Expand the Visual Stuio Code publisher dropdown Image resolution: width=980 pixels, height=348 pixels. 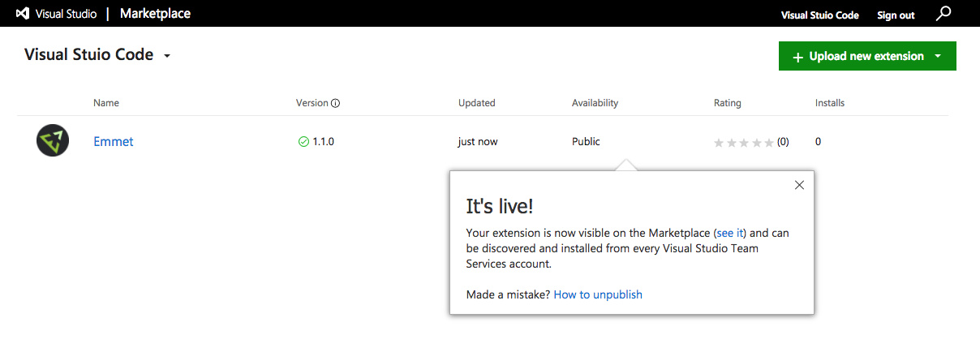pyautogui.click(x=167, y=56)
